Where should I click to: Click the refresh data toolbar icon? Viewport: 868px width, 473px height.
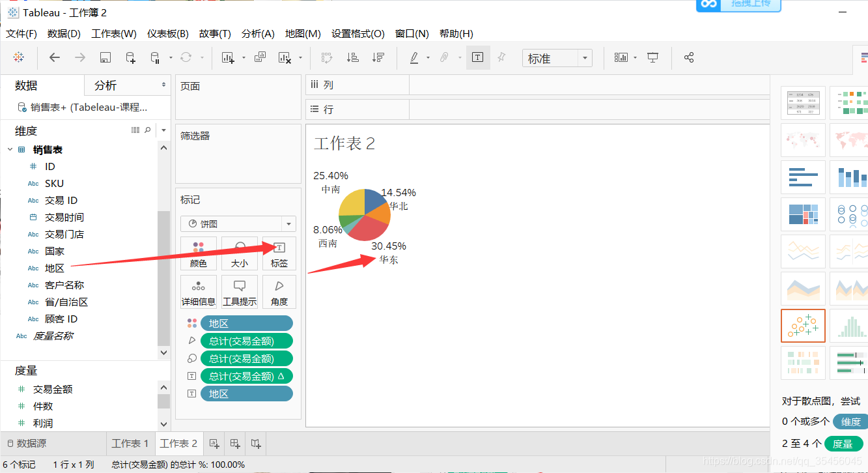pos(186,57)
